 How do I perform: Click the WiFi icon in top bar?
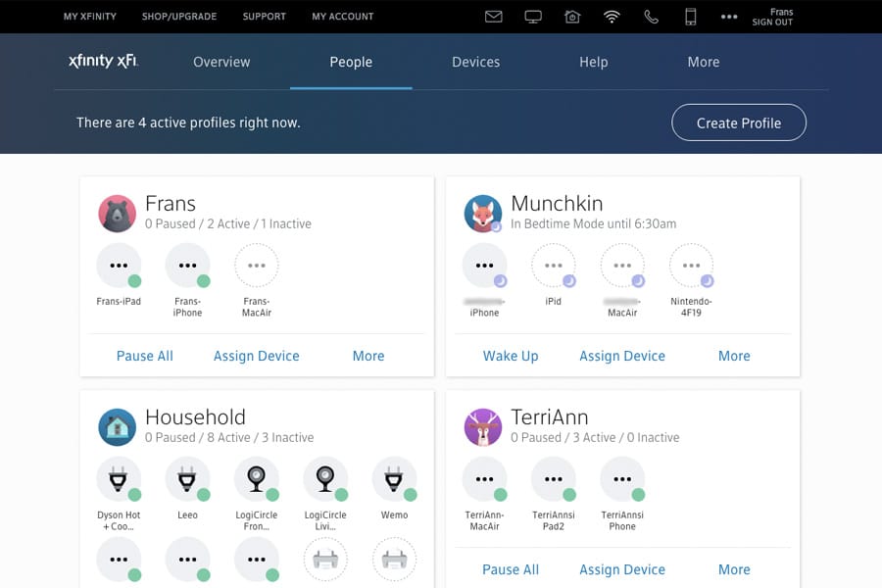point(612,17)
